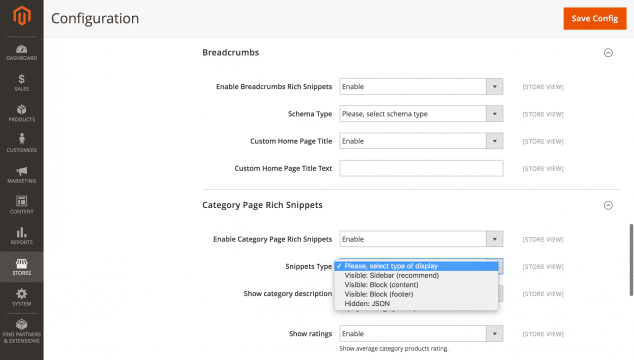Viewport: 634px width, 360px height.
Task: Choose 'Visible: Block (content)' option
Action: coord(416,285)
